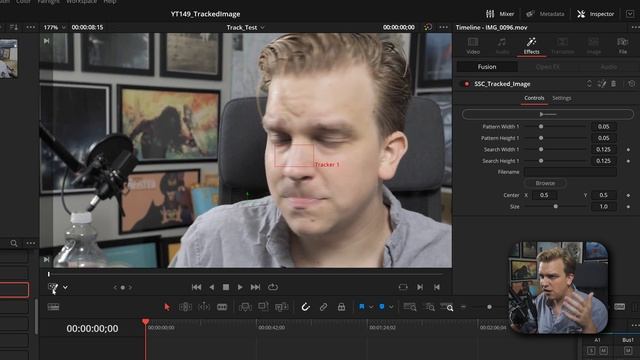Play the timeline forward
This screenshot has width=640, height=360.
point(240,287)
